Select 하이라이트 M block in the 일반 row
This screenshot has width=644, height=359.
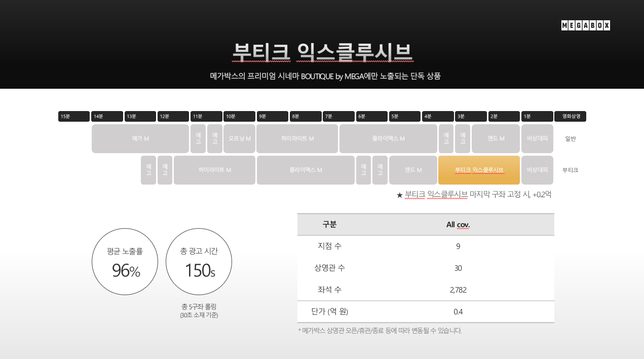click(x=297, y=138)
